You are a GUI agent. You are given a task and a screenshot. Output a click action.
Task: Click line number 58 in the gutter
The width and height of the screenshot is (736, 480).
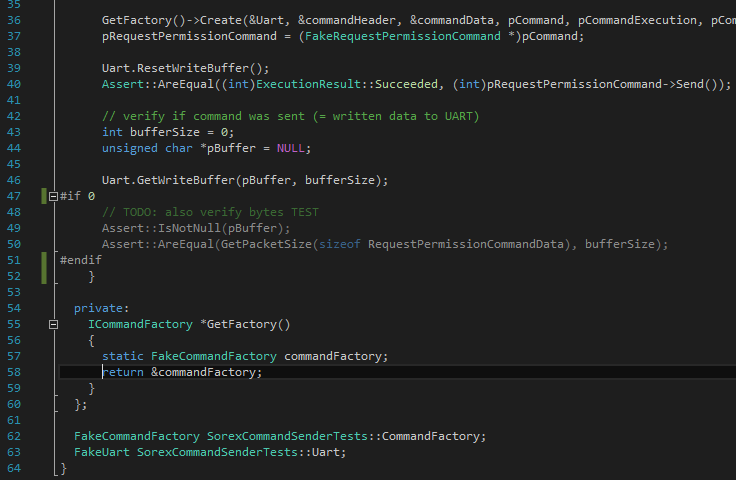pyautogui.click(x=14, y=372)
